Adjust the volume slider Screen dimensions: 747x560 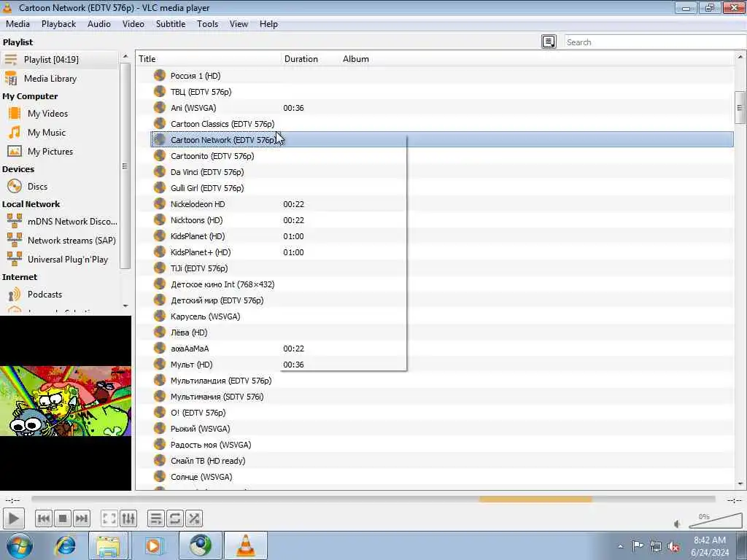tap(716, 521)
